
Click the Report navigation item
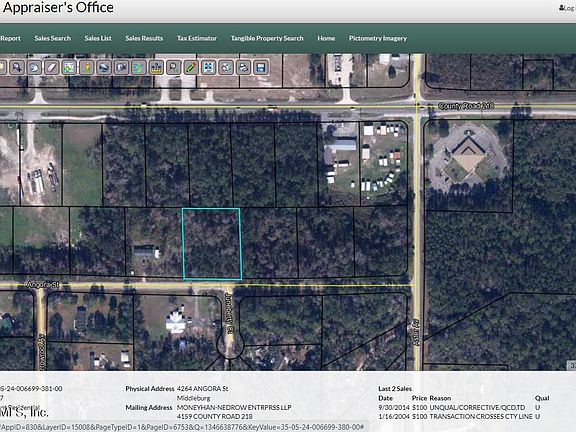tap(10, 38)
